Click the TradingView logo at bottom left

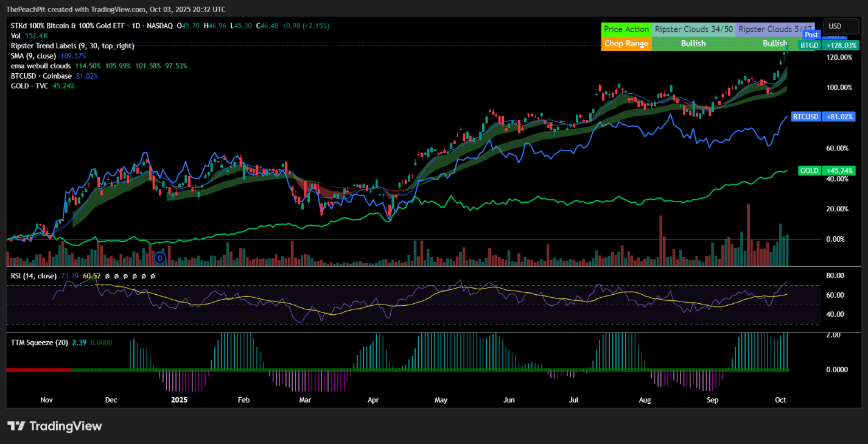click(54, 426)
